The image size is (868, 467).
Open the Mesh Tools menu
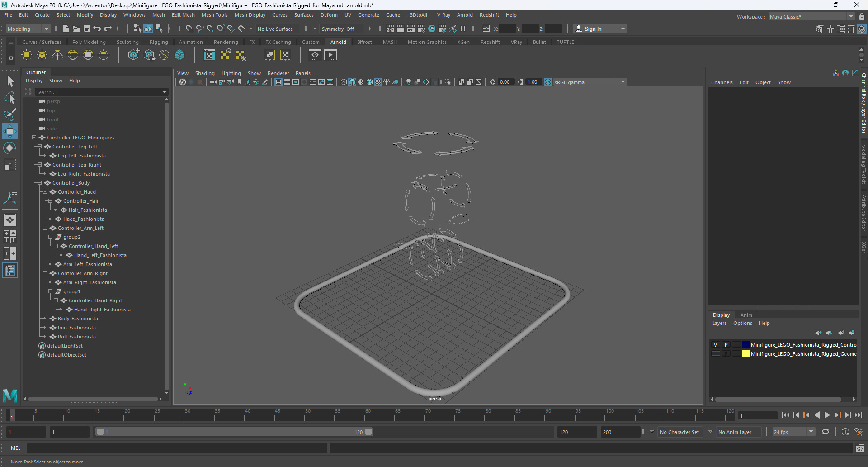[x=214, y=15]
